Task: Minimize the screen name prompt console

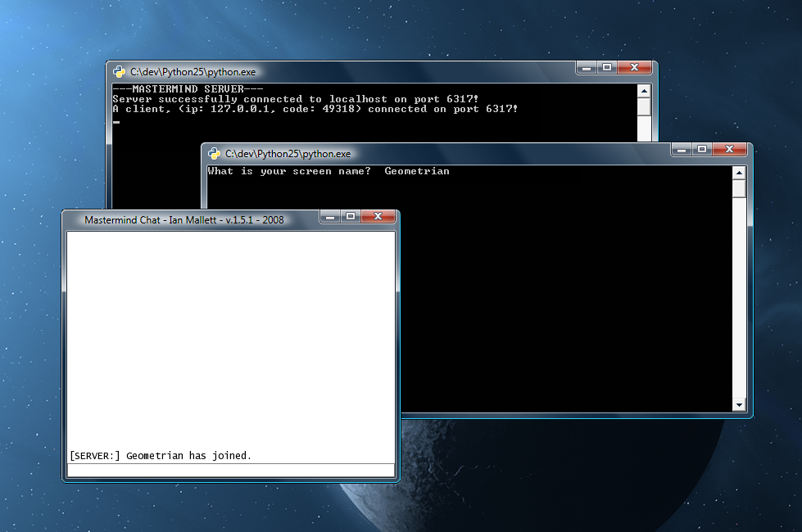Action: (x=682, y=150)
